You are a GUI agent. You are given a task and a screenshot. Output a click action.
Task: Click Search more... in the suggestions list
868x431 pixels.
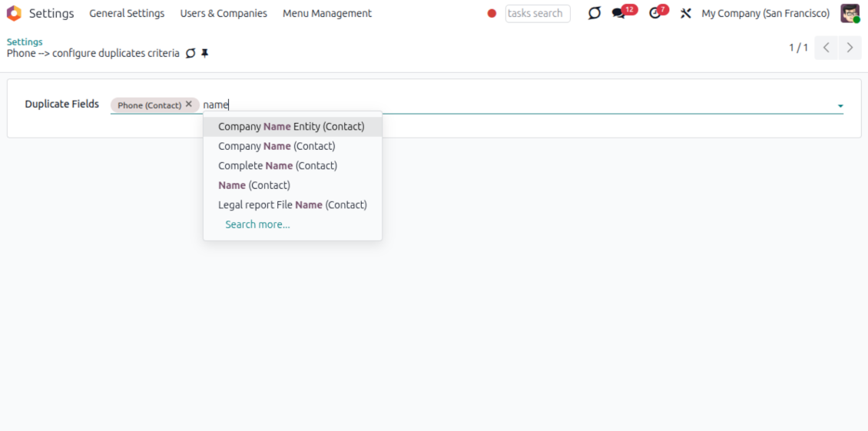[257, 224]
